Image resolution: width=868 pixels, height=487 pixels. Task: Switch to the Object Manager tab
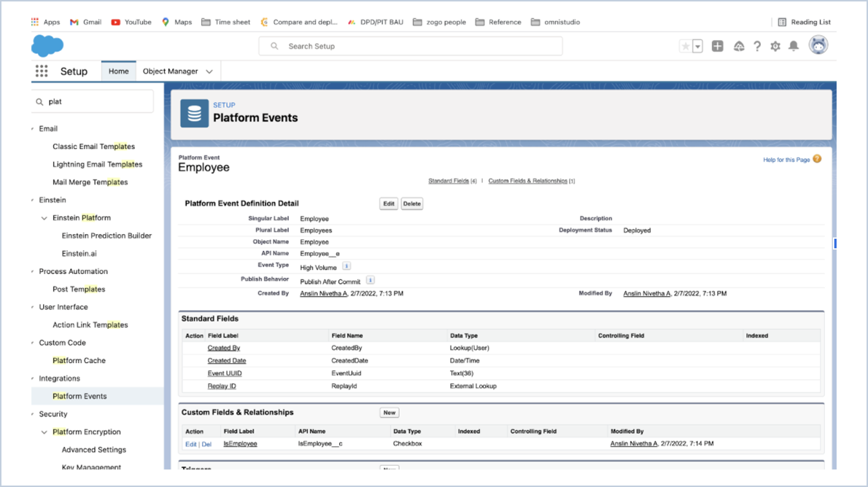coord(171,71)
